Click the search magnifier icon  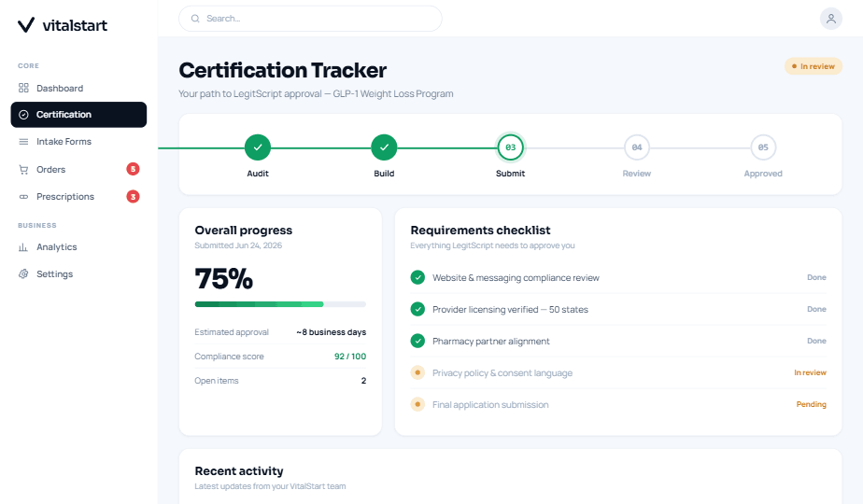tap(195, 19)
